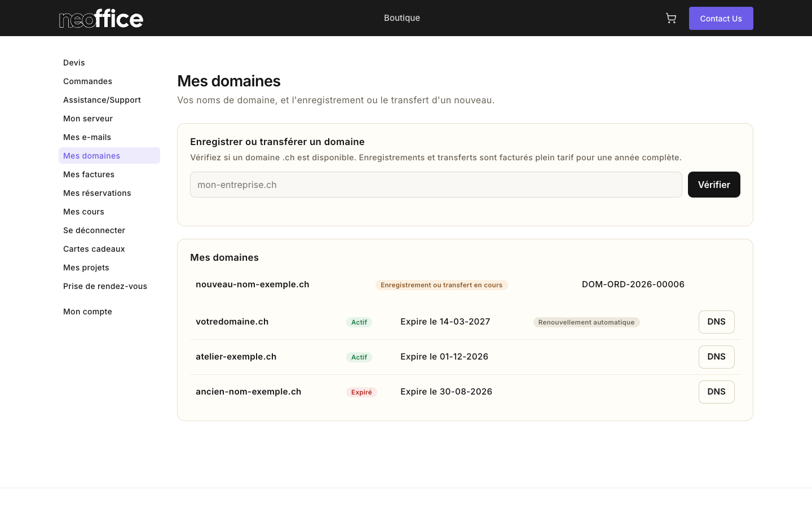Viewport: 812px width, 508px height.
Task: Click ancien-nom-exemple.ch domain name
Action: tap(248, 392)
